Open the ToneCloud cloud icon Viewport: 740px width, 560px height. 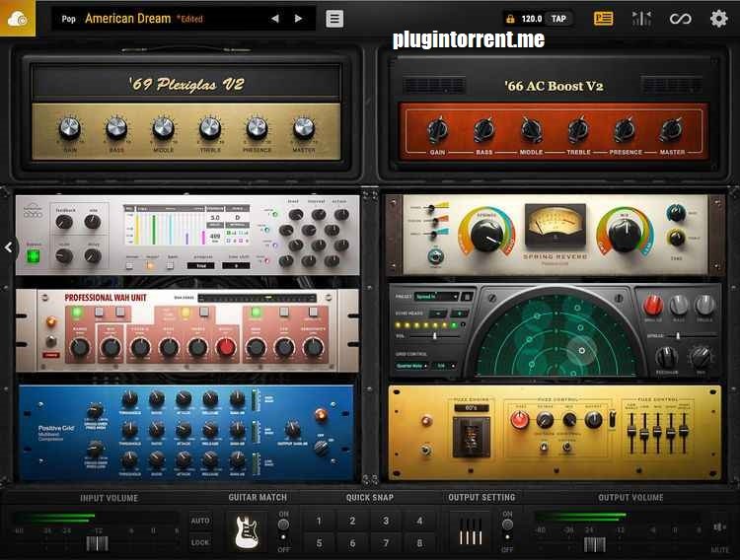(18, 19)
